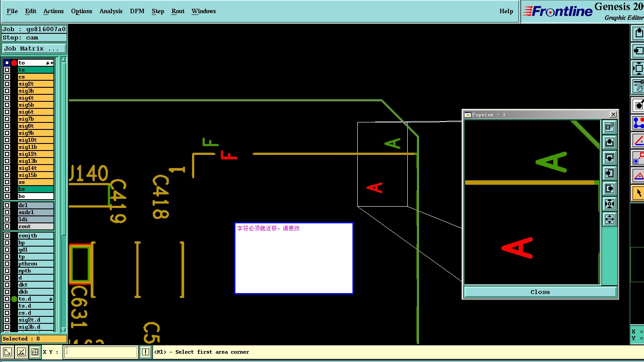Click the arrow select tool icon
This screenshot has width=644, height=362.
638,193
